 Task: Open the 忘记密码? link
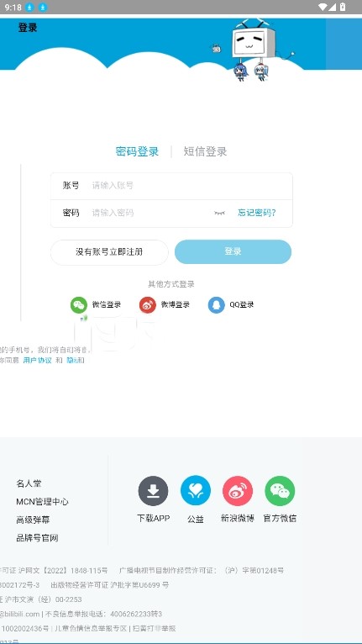point(257,213)
